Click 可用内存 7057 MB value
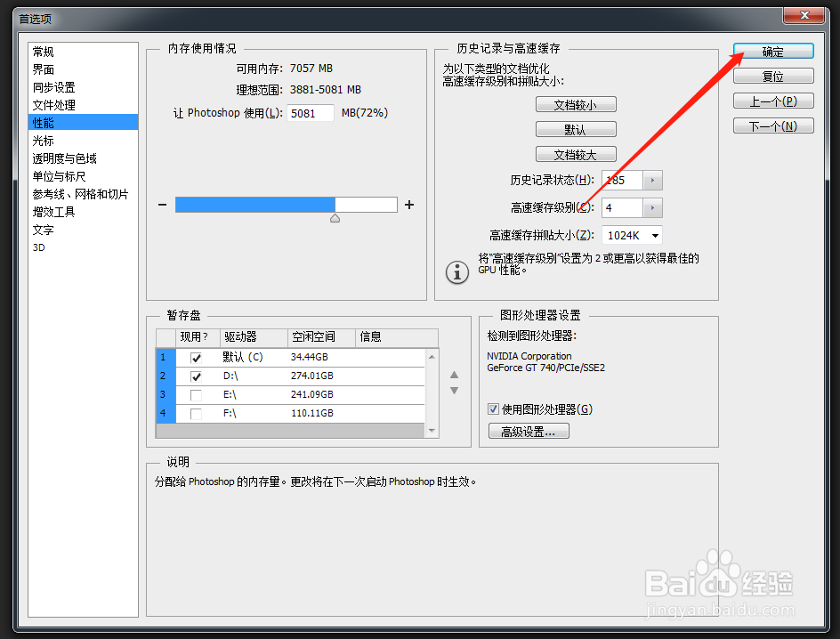The height and width of the screenshot is (639, 840). [311, 69]
